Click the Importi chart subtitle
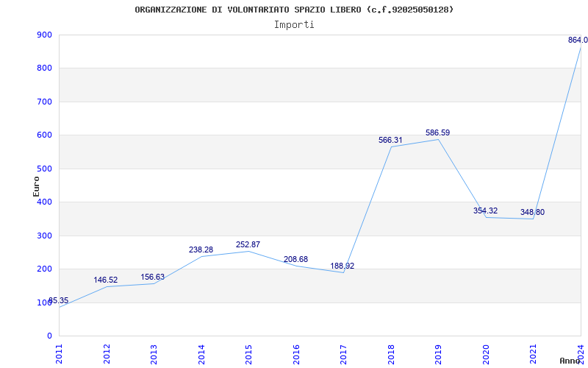The image size is (588, 368). tap(294, 25)
